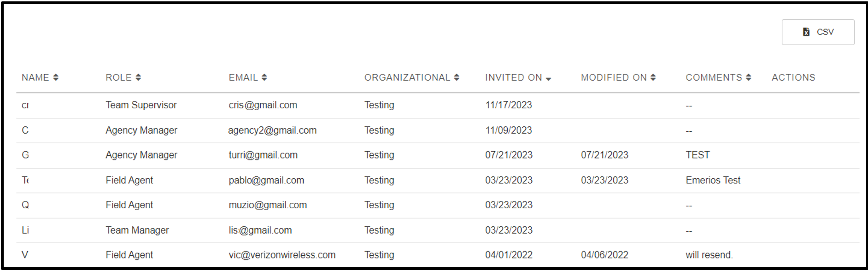This screenshot has width=868, height=270.
Task: Click the Team Supervisor role cell
Action: [x=141, y=105]
